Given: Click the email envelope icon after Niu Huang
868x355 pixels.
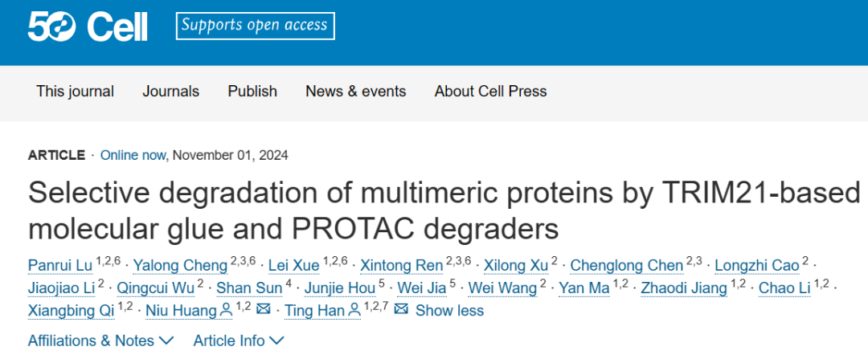Looking at the screenshot, I should (263, 310).
